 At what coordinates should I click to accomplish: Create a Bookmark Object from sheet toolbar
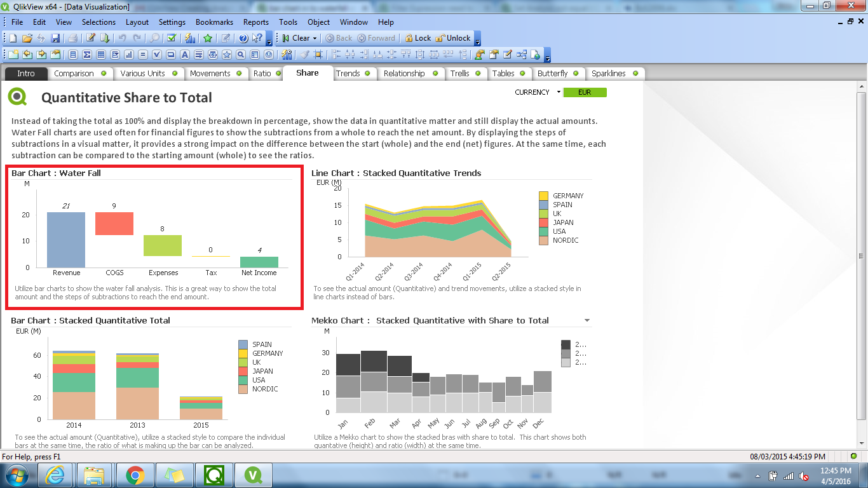[226, 55]
